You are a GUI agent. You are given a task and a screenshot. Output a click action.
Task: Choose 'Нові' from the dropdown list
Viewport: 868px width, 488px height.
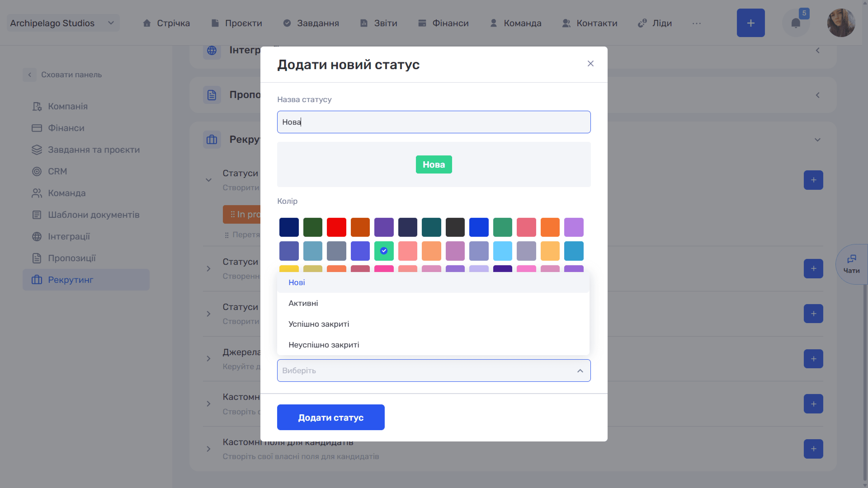433,283
